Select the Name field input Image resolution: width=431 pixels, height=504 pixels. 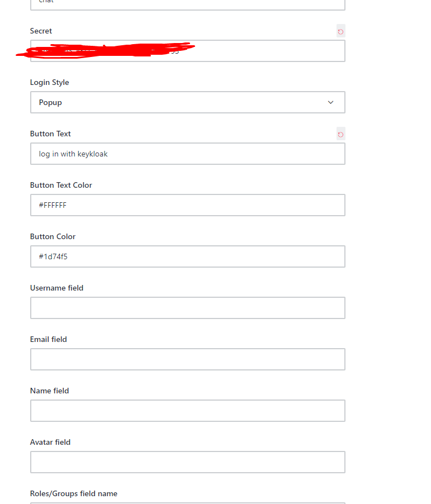point(187,411)
